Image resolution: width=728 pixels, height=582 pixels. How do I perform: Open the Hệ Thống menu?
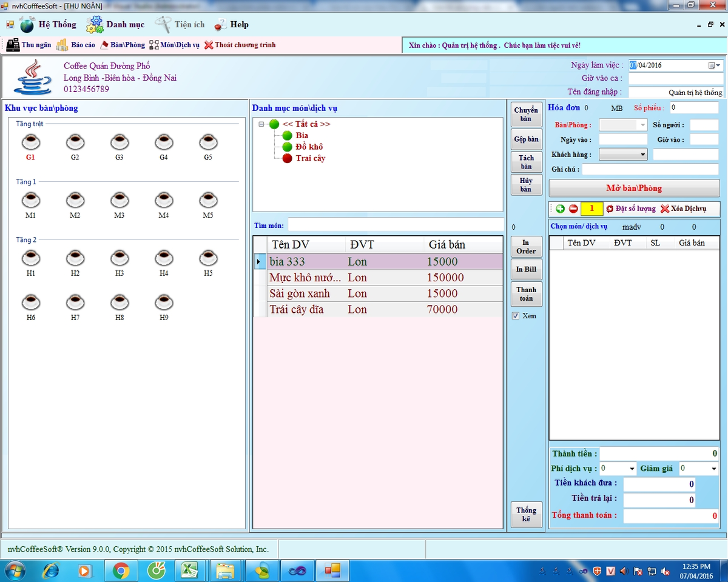48,25
